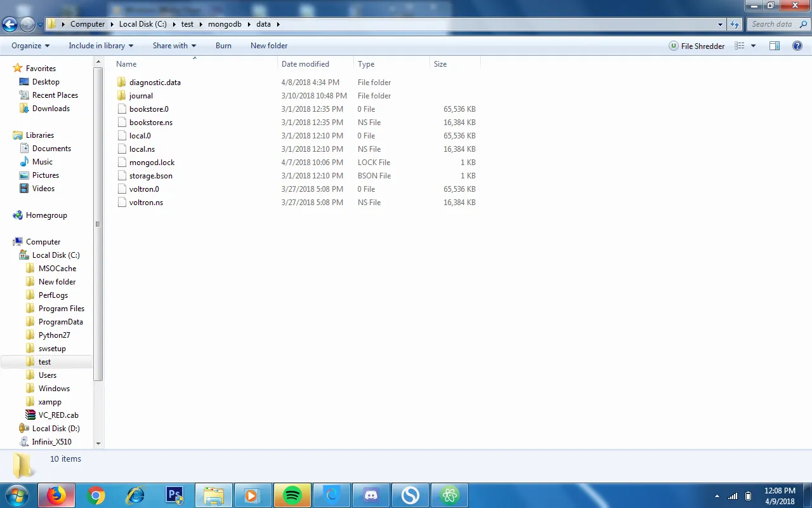
Task: Select Infinix_X510 device in tree
Action: tap(52, 442)
